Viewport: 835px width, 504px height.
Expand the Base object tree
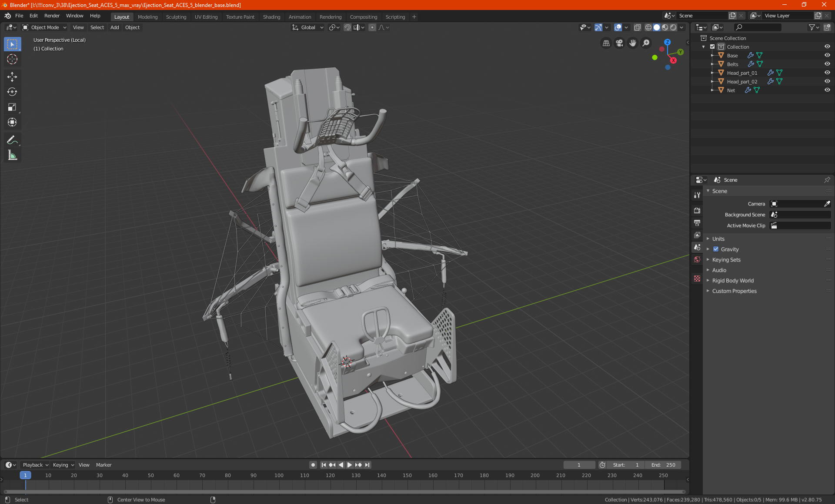tap(712, 55)
